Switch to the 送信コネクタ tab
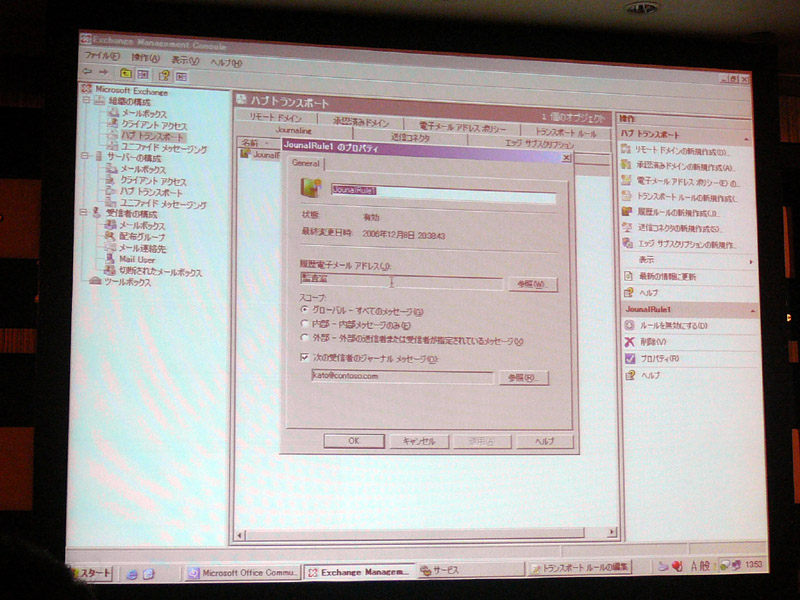This screenshot has height=600, width=800. click(x=411, y=138)
